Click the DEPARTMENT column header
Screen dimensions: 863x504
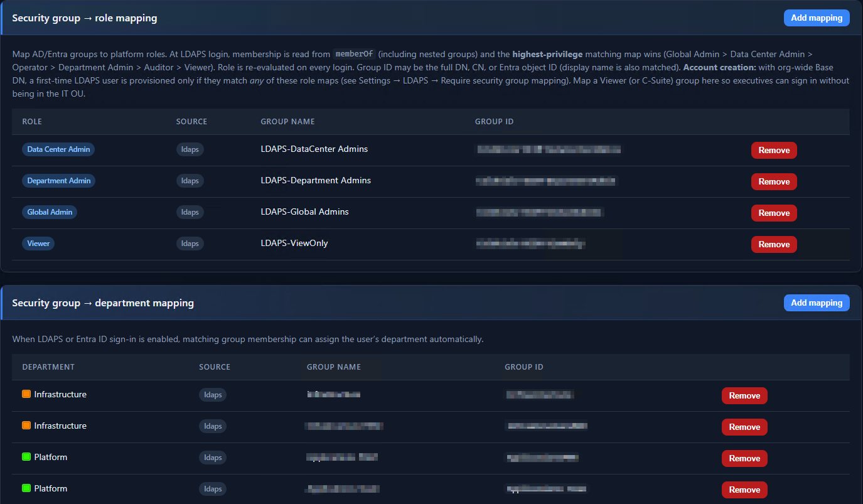point(48,367)
